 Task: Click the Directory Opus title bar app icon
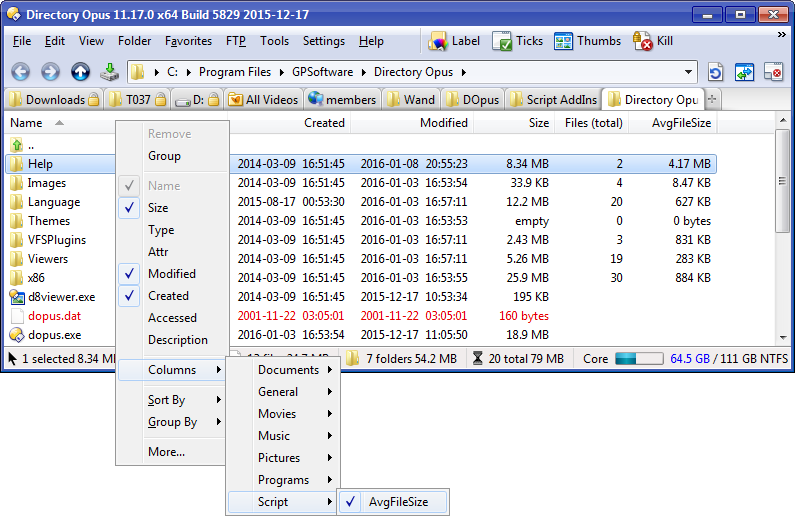tap(14, 14)
